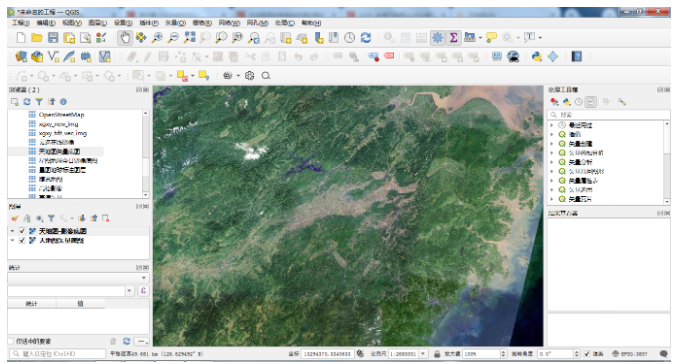Click the Select by Location yellow pin icon
This screenshot has width=676, height=364.
pos(204,76)
